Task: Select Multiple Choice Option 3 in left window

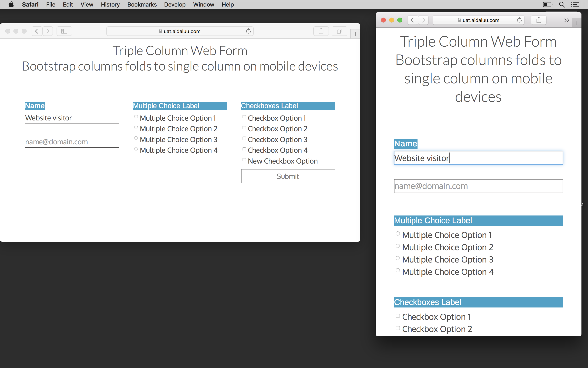Action: pyautogui.click(x=136, y=138)
